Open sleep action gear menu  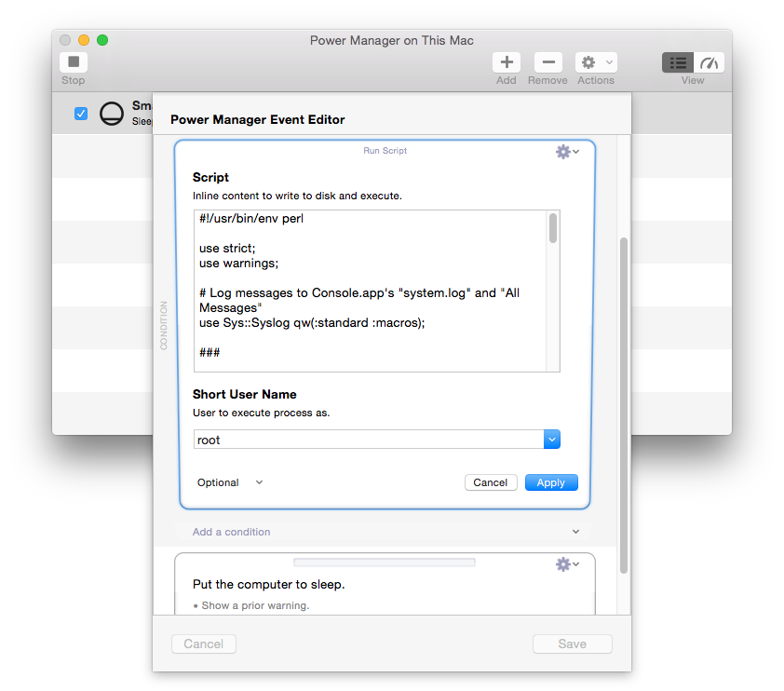[567, 564]
